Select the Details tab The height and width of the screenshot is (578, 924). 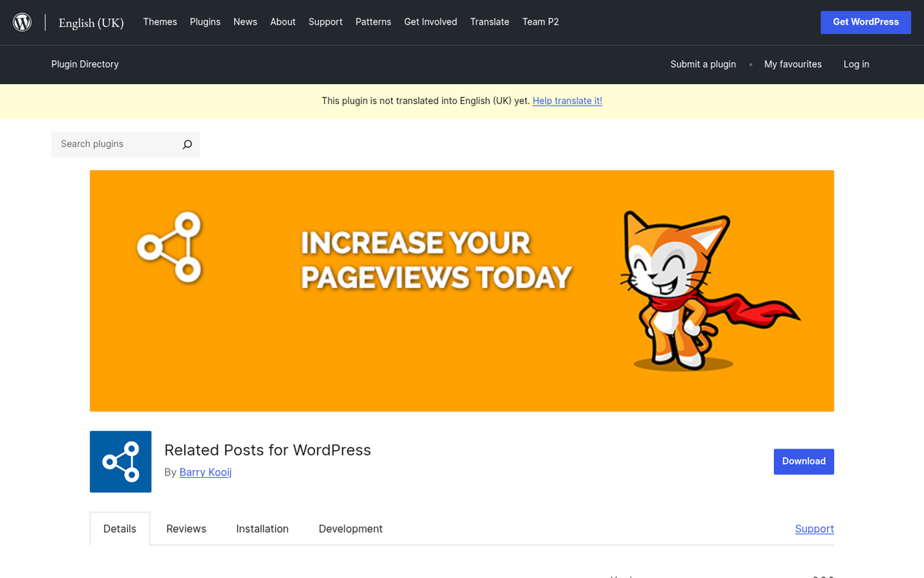(x=119, y=529)
